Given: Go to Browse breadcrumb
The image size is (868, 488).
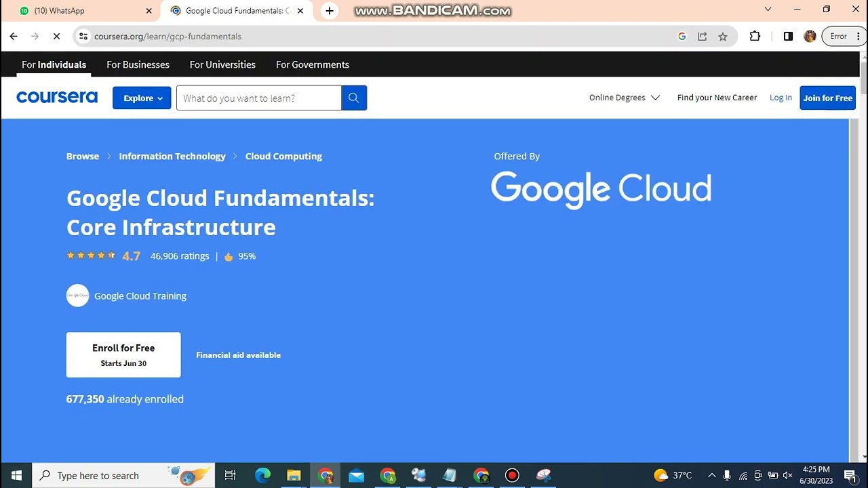Looking at the screenshot, I should coord(83,156).
